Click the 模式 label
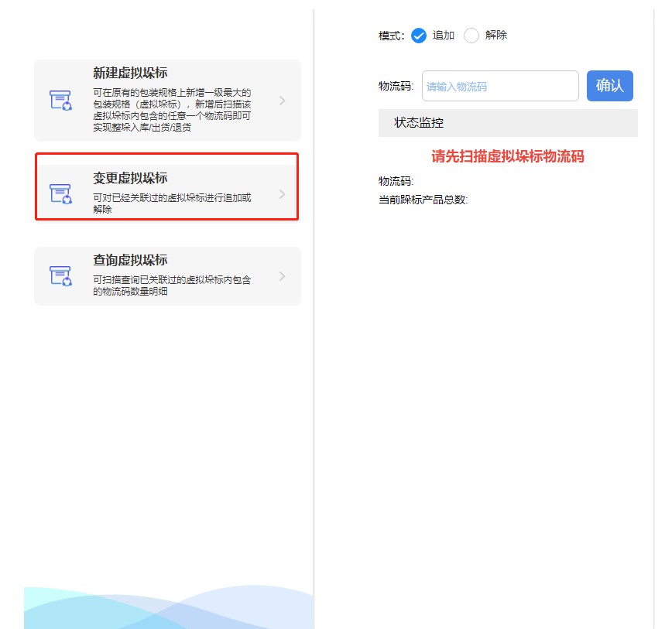This screenshot has width=672, height=629. pos(391,36)
